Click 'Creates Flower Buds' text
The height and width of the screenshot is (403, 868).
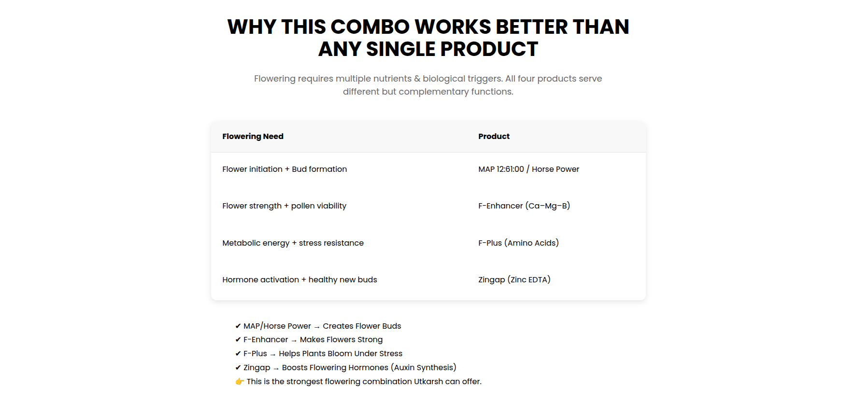pyautogui.click(x=362, y=326)
